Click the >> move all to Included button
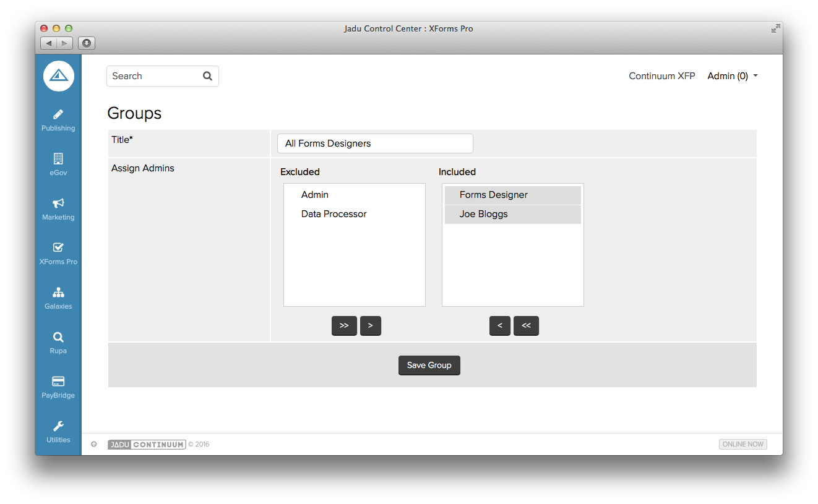The image size is (818, 504). click(x=344, y=326)
